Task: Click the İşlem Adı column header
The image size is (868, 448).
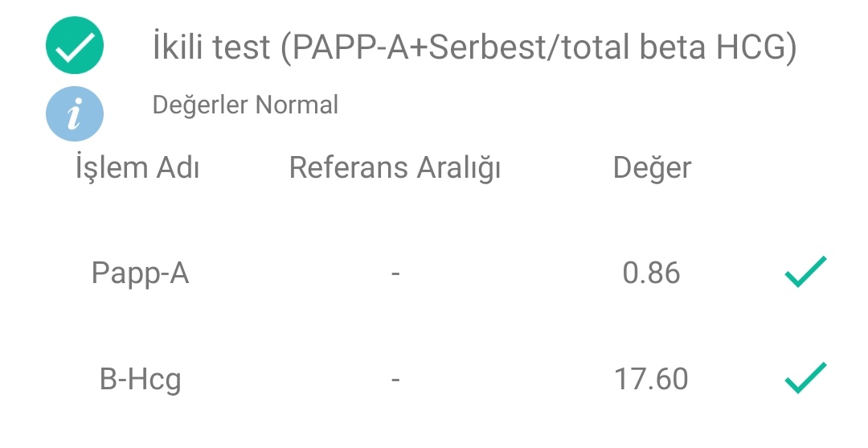Action: tap(137, 166)
